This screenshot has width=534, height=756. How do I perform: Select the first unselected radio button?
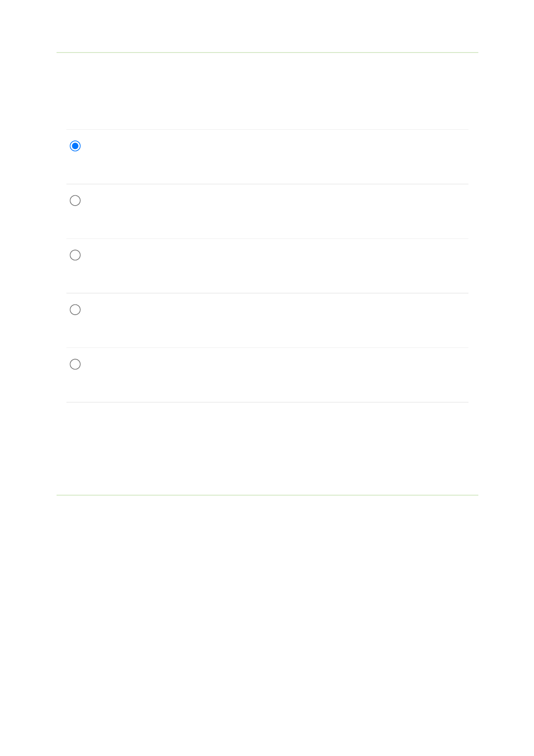pos(75,201)
